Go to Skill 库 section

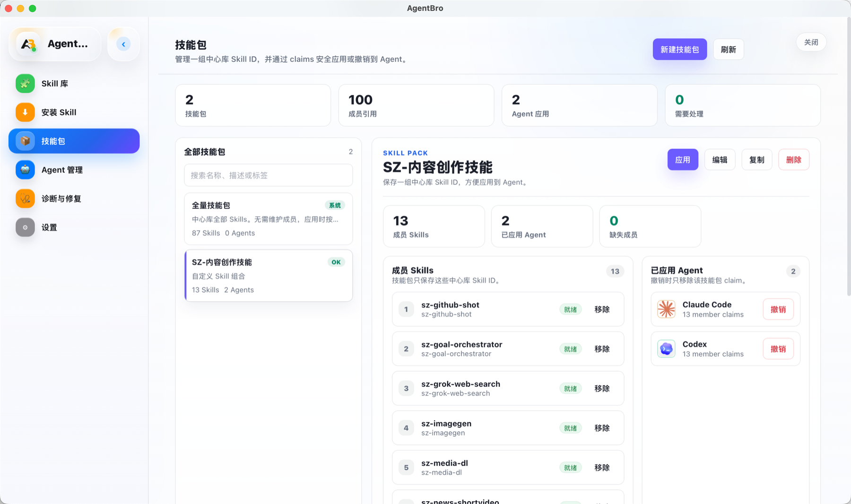click(55, 84)
